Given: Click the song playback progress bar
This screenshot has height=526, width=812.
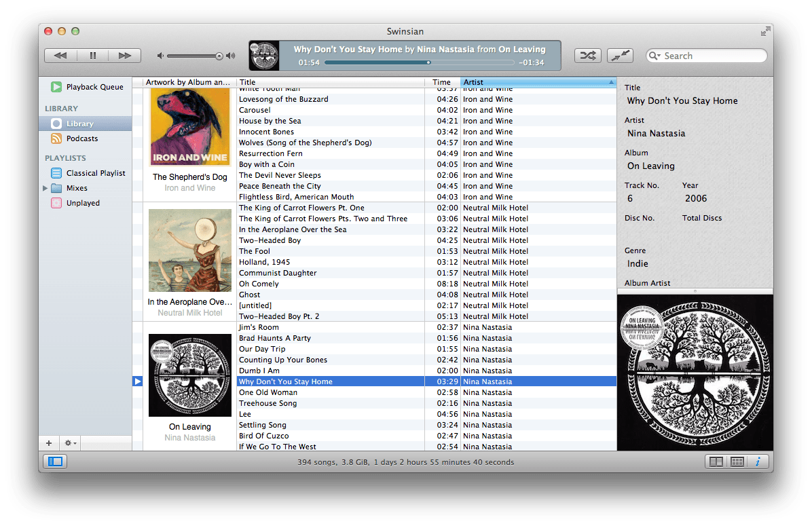Looking at the screenshot, I should 419,62.
